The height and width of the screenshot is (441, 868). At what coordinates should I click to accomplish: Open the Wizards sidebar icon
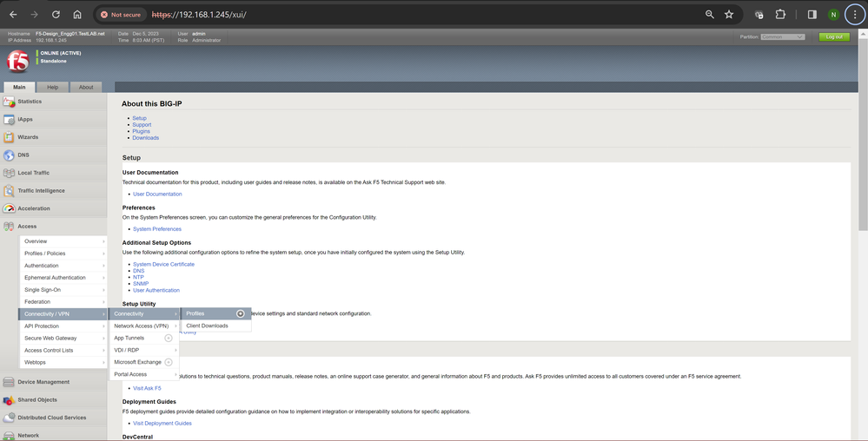9,137
